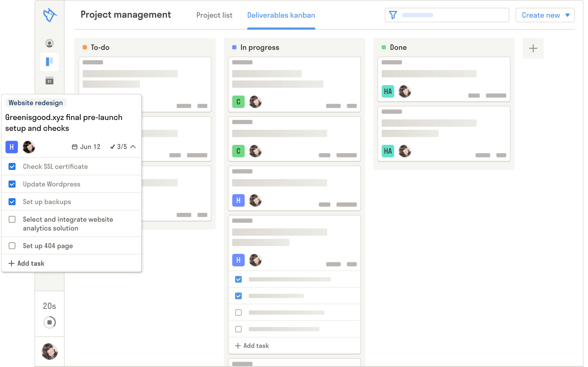The image size is (588, 367).
Task: Switch to the Deliverables kanban tab
Action: pos(281,15)
